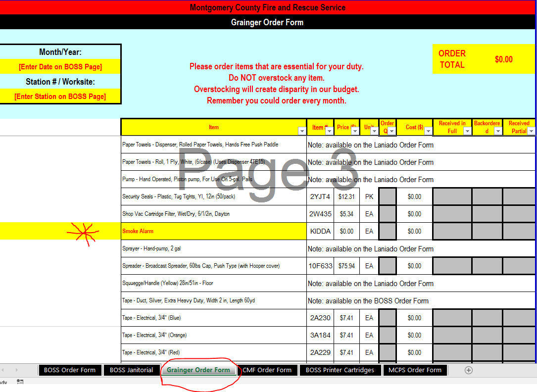Open the Unit column filter dropdown
The height and width of the screenshot is (392, 537).
[x=374, y=131]
